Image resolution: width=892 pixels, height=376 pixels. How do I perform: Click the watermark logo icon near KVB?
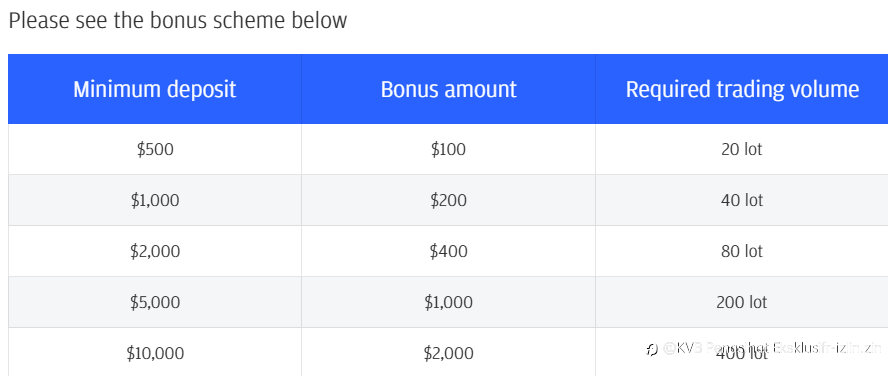(653, 349)
